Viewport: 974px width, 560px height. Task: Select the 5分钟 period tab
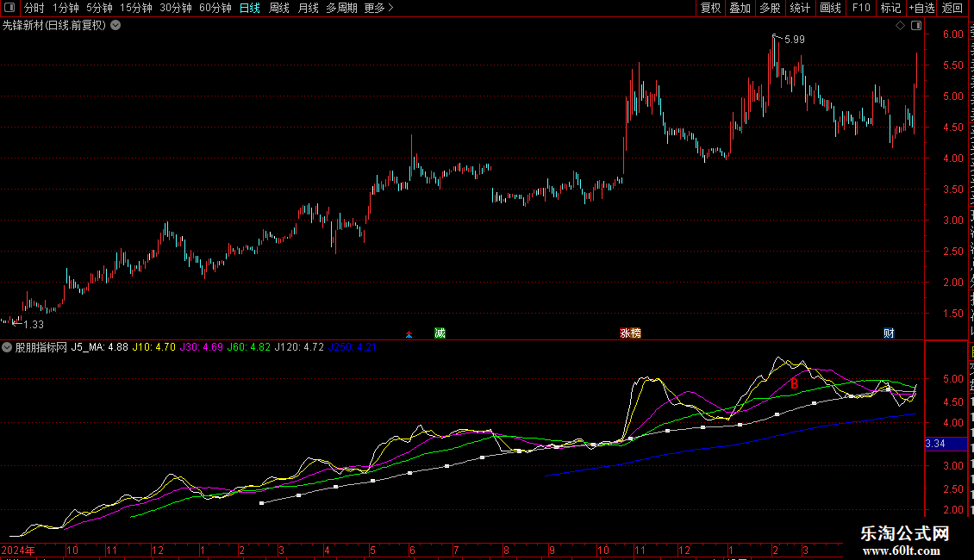99,8
